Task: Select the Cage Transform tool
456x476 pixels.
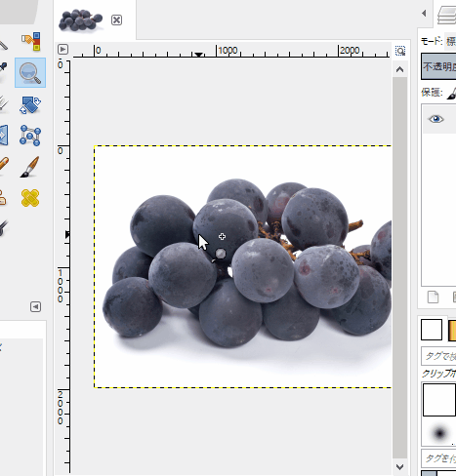Action: (30, 136)
